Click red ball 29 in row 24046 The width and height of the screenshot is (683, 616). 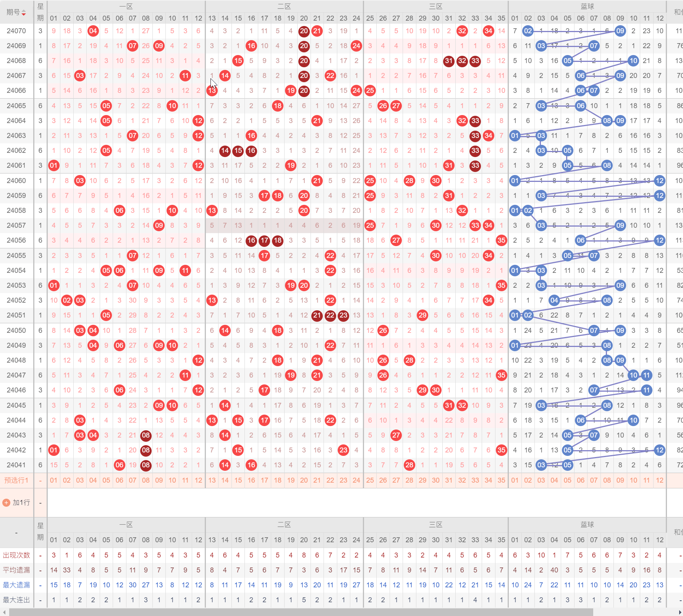point(422,390)
